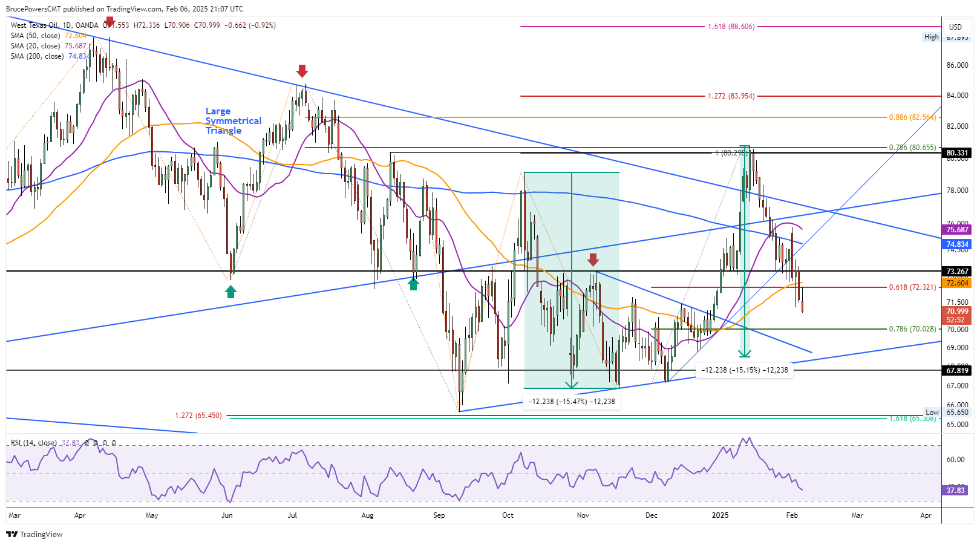Click the 72.604 orange SMA price tag
The height and width of the screenshot is (545, 980).
click(x=957, y=282)
